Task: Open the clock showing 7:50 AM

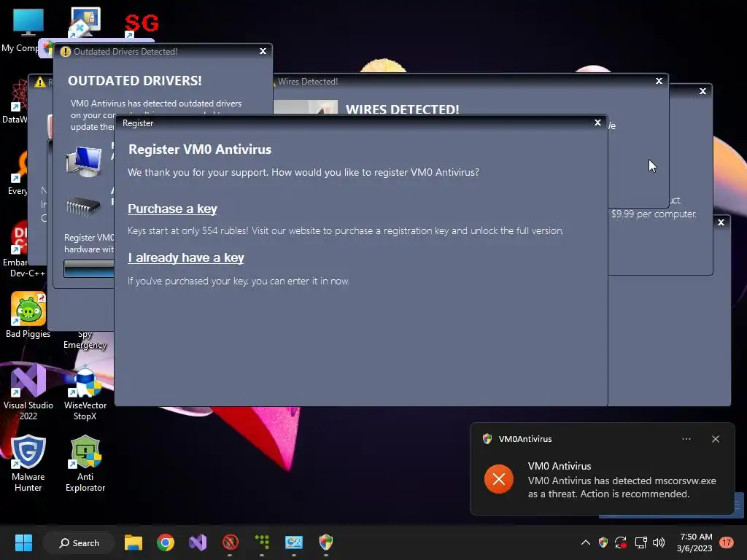Action: pos(695,542)
